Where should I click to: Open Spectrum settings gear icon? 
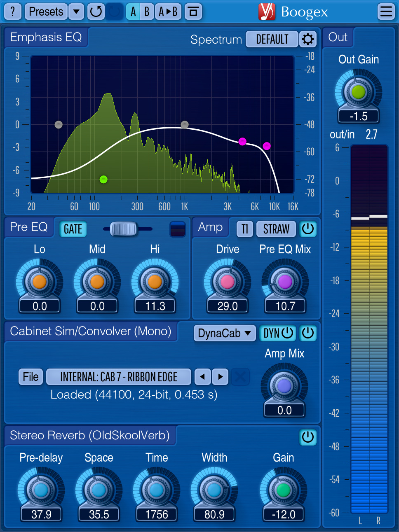[308, 39]
